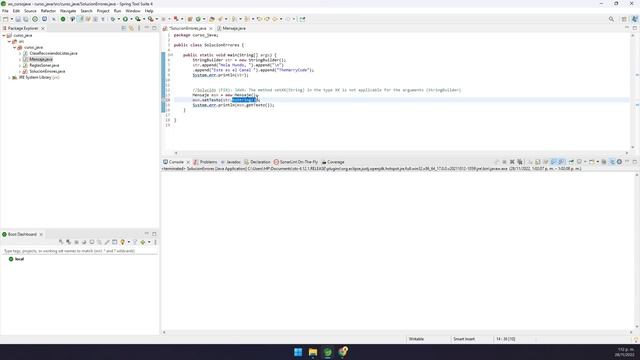Open the Navigate menu
The image size is (640, 360).
tap(68, 11)
